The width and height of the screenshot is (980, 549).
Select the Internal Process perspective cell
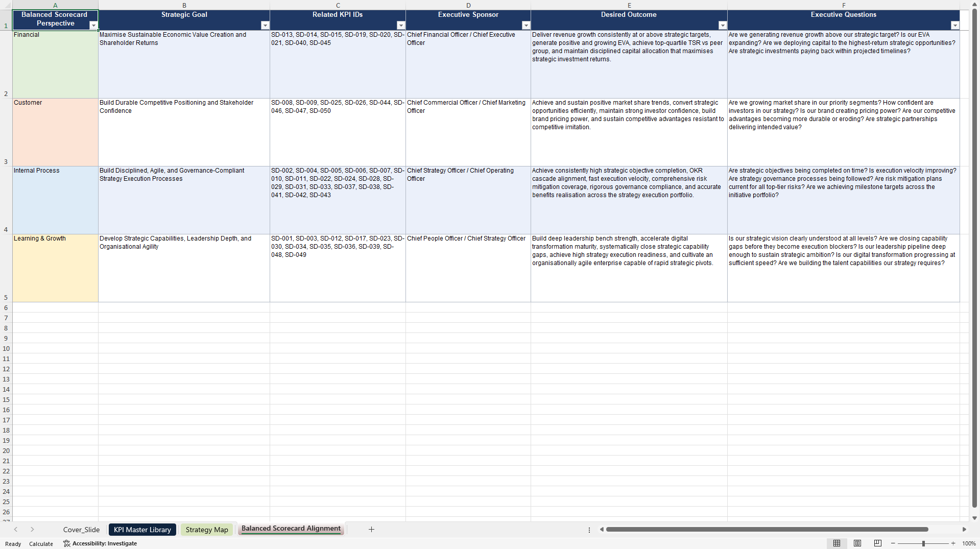click(55, 200)
